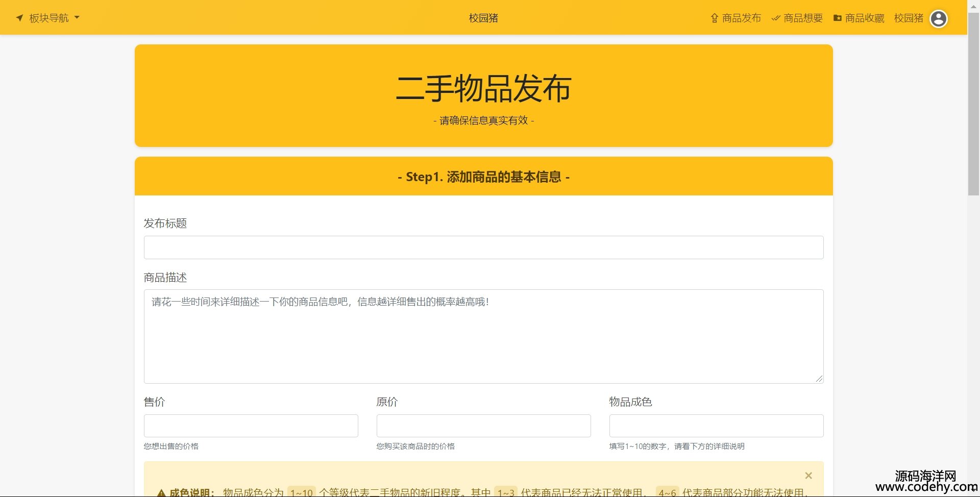Click the upload icon beside 商品发布
The height and width of the screenshot is (497, 980).
[714, 18]
